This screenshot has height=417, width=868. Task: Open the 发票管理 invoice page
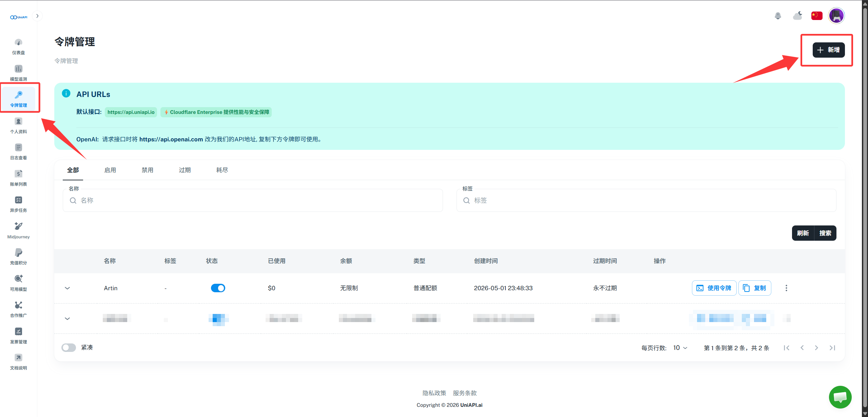pos(18,336)
